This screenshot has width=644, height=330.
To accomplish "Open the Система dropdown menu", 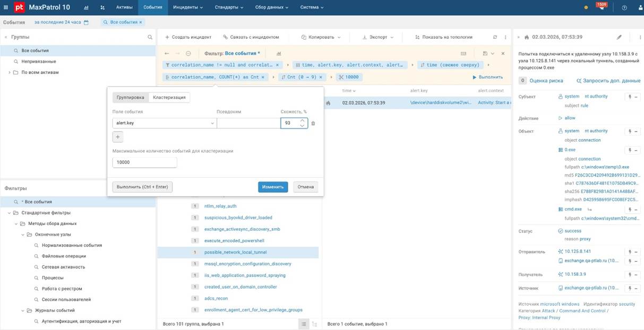I will [312, 7].
